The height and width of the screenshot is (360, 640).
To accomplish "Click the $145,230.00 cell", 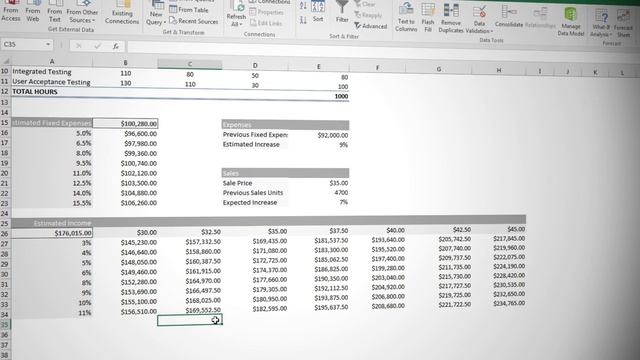I will 125,242.
